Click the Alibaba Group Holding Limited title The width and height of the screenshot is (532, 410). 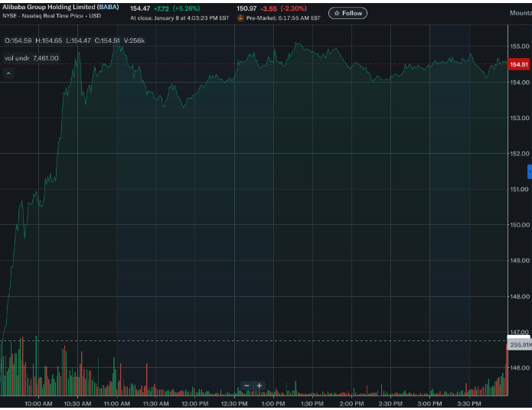(x=48, y=8)
